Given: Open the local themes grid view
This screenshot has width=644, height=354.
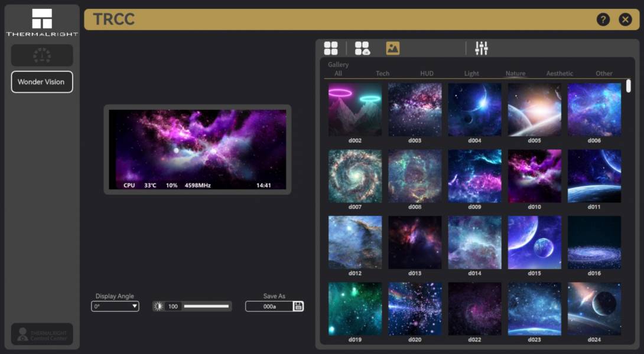Looking at the screenshot, I should click(x=331, y=48).
